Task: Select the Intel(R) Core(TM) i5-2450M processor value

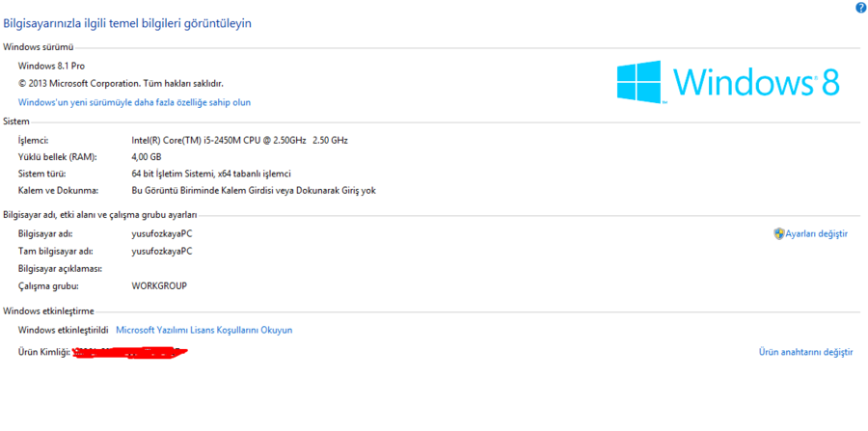Action: 240,140
